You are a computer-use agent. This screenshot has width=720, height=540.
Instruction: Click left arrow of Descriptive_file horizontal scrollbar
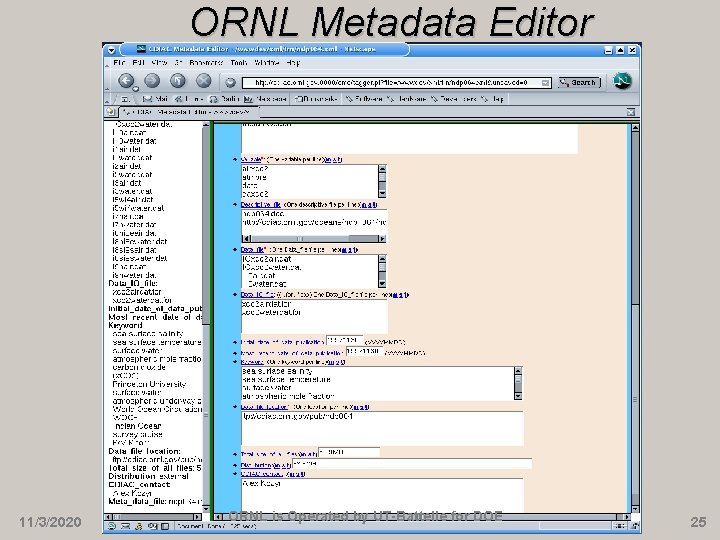[x=246, y=238]
